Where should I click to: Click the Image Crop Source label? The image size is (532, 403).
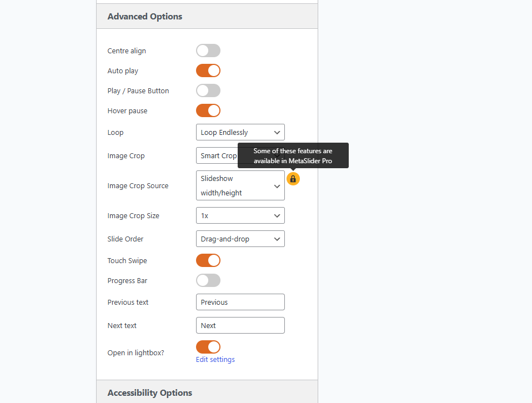point(138,185)
